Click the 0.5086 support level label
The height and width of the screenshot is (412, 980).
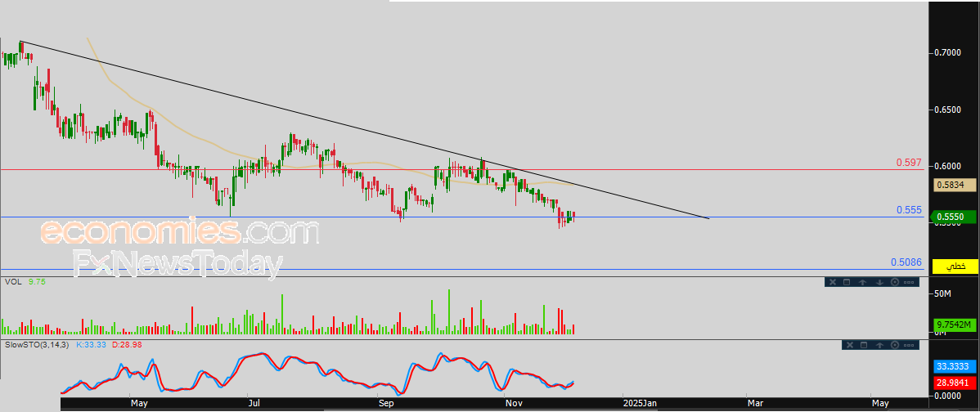pyautogui.click(x=906, y=262)
